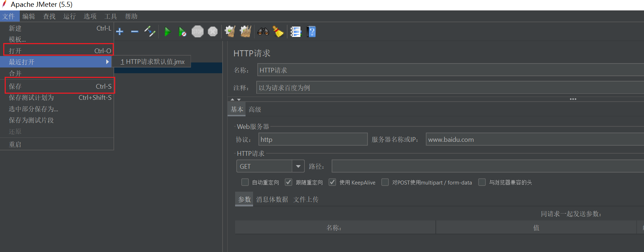Expand the 最近打开 submenu
644x252 pixels.
tap(57, 62)
